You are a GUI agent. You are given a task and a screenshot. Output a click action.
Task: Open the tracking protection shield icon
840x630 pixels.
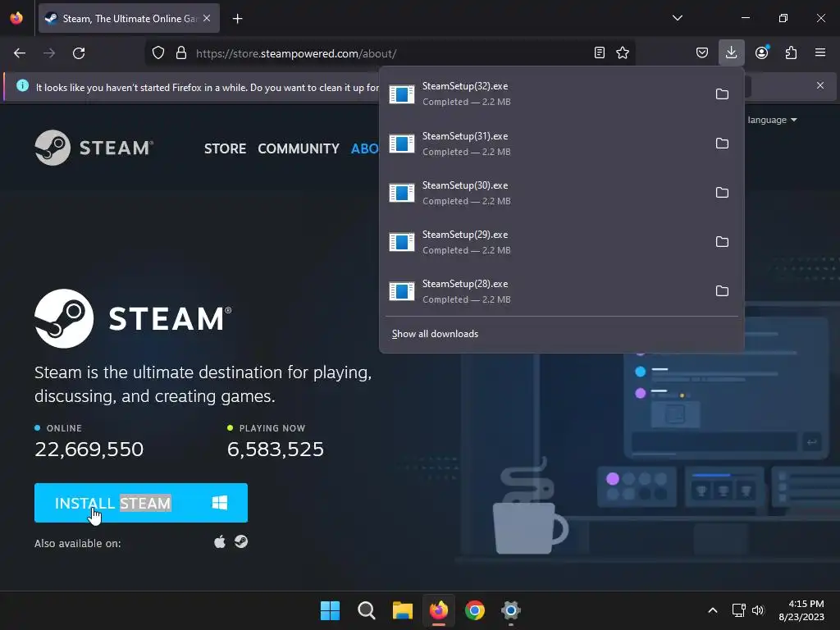(x=158, y=53)
